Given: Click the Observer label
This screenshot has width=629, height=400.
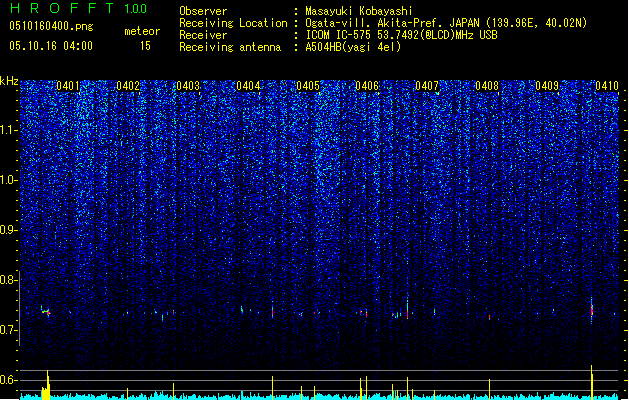Looking at the screenshot, I should point(203,11).
